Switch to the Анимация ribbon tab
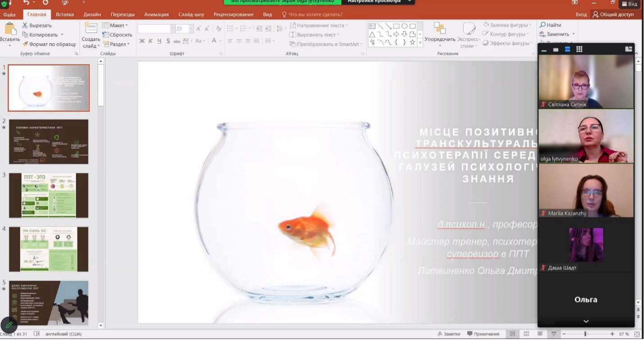This screenshot has width=644, height=340. [x=156, y=14]
